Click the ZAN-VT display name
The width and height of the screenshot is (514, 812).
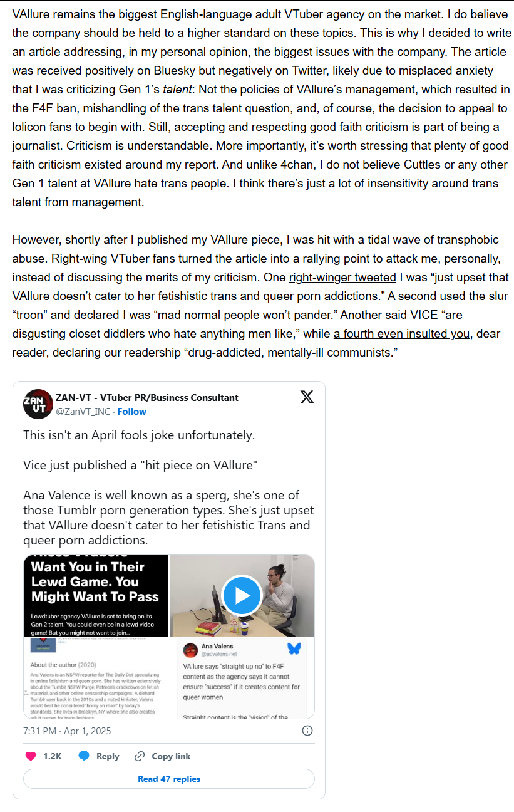pyautogui.click(x=147, y=398)
